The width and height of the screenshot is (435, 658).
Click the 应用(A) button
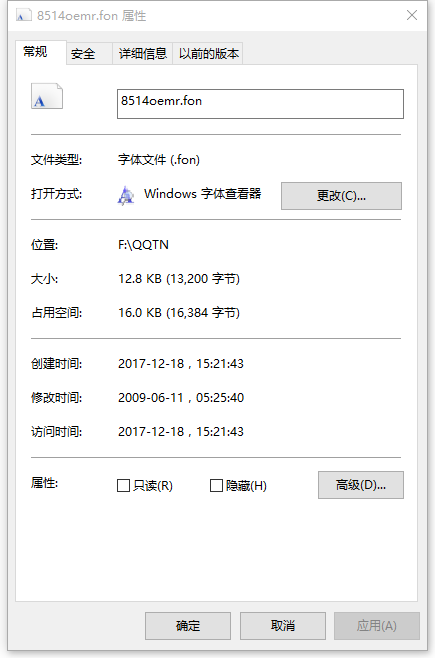click(x=377, y=626)
